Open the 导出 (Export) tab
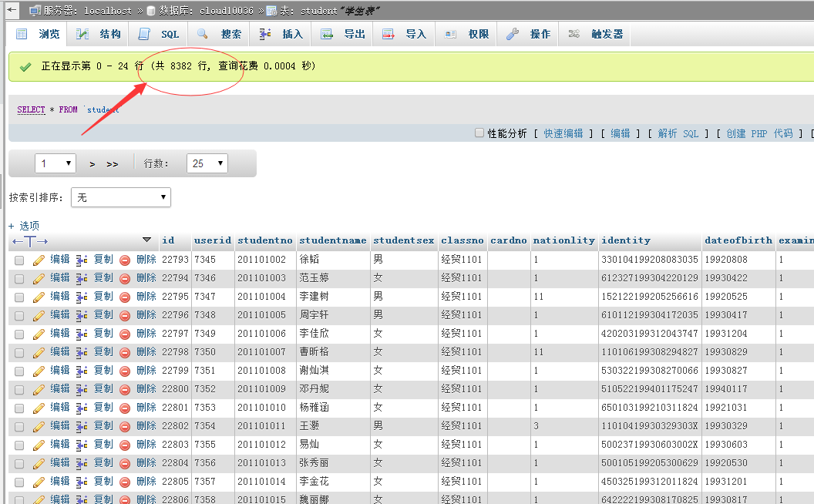 click(343, 34)
